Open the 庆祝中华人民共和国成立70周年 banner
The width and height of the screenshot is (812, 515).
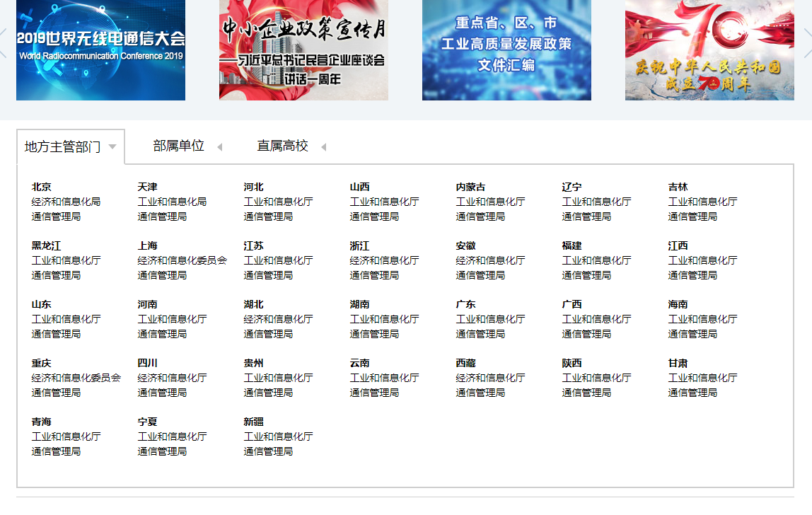tap(709, 50)
